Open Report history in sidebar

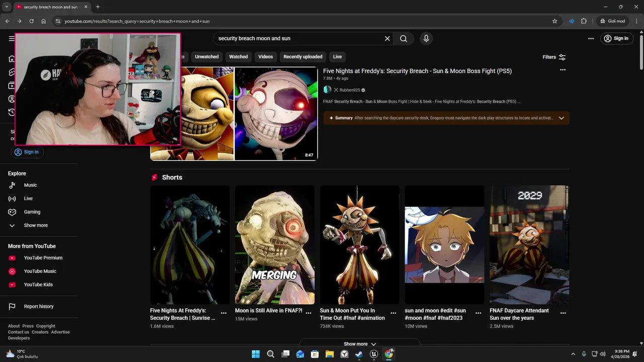[39, 307]
